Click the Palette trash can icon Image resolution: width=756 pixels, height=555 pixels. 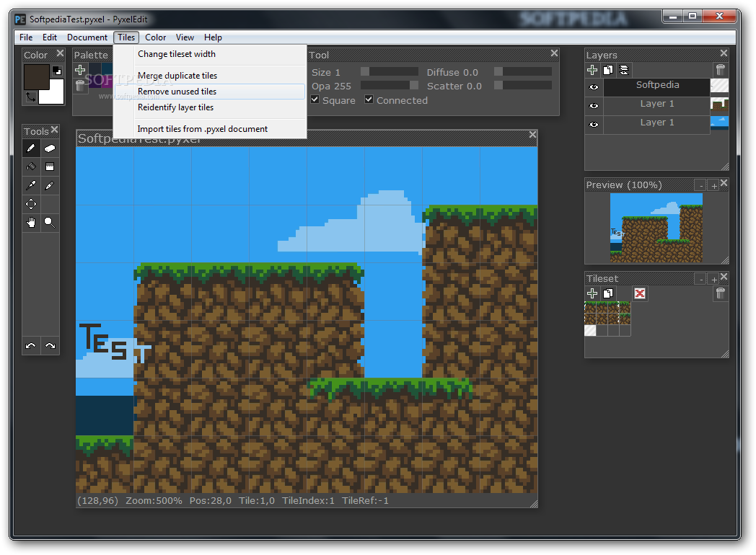pyautogui.click(x=80, y=86)
